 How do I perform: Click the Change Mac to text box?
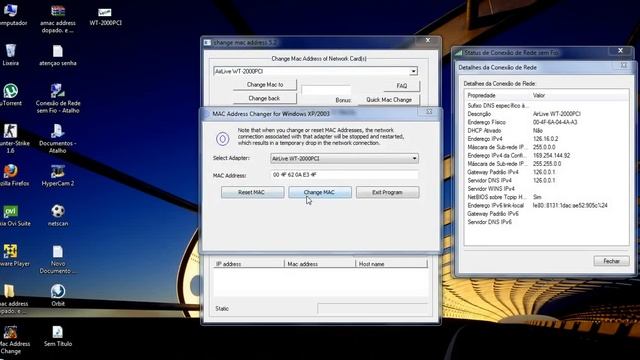326,90
